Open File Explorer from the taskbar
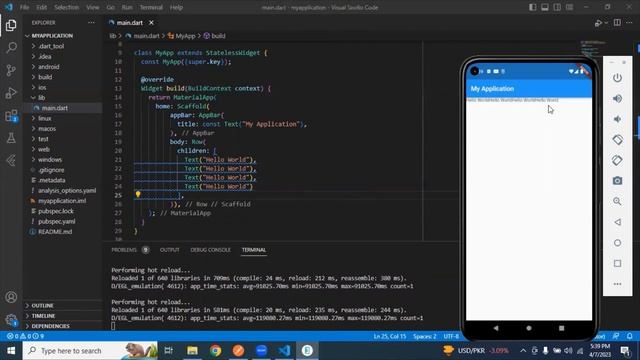The width and height of the screenshot is (640, 360). (x=192, y=351)
